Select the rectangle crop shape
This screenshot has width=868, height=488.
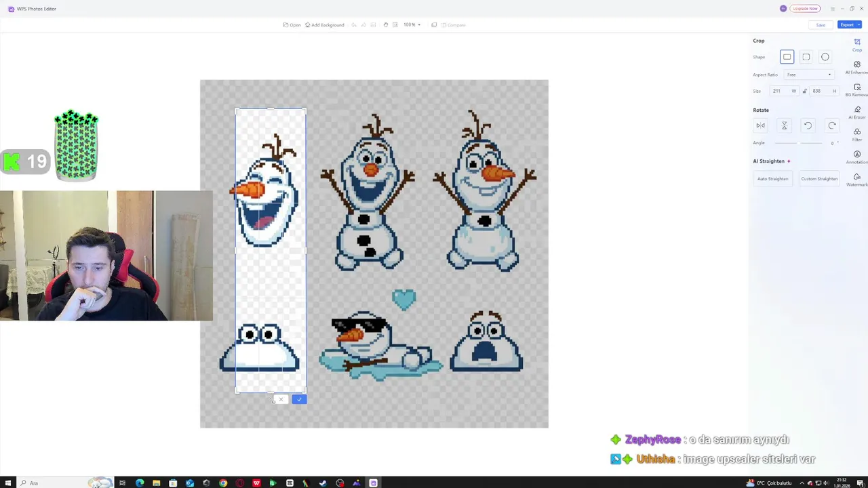pos(787,57)
